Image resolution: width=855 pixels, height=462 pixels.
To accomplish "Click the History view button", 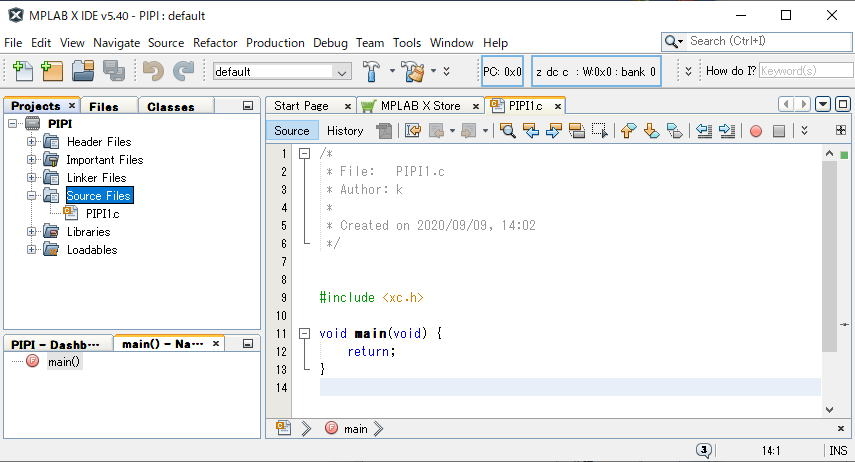I will (x=345, y=131).
